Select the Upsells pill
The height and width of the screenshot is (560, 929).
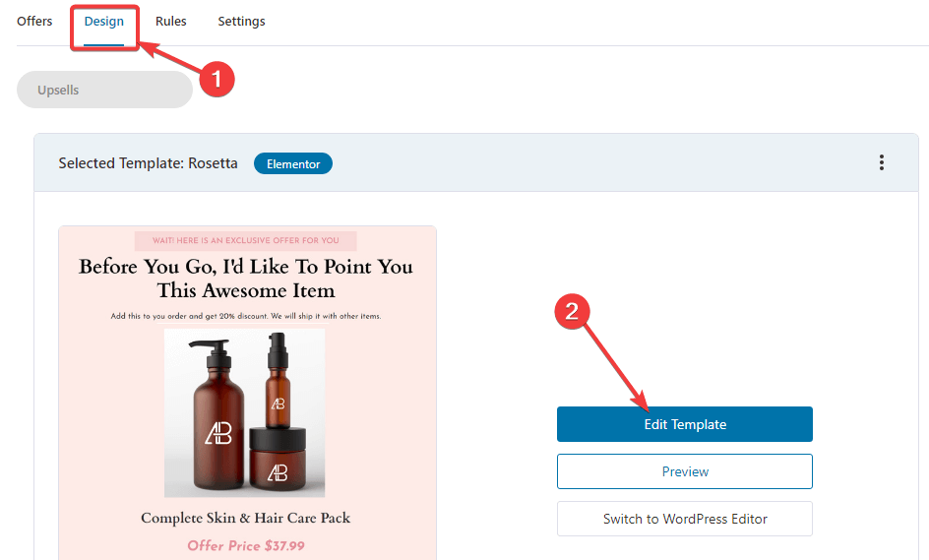point(105,91)
